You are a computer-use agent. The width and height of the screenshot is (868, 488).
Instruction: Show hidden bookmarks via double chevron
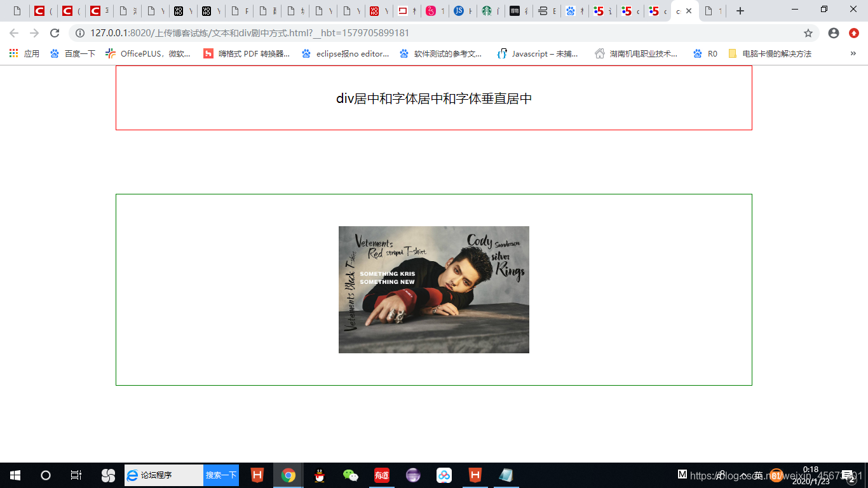coord(853,54)
